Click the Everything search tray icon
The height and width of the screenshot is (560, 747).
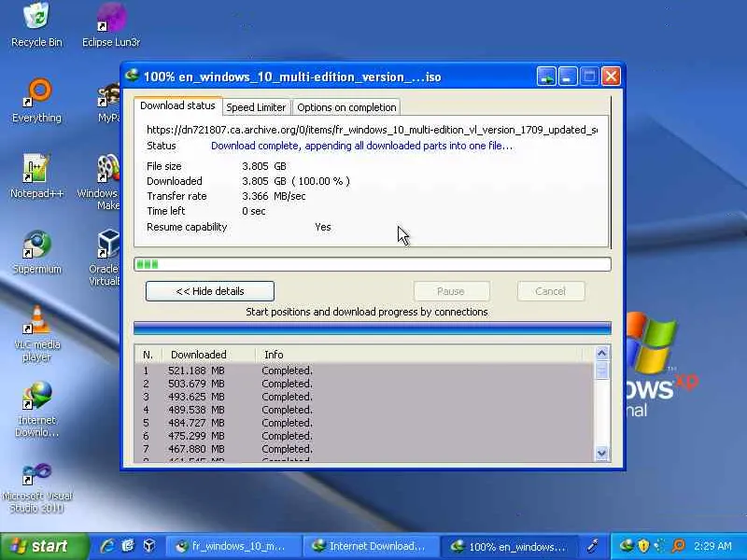679,546
